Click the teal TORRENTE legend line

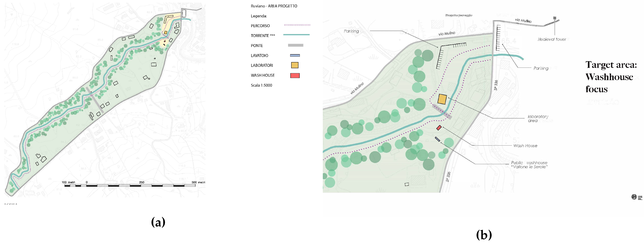[x=296, y=35]
